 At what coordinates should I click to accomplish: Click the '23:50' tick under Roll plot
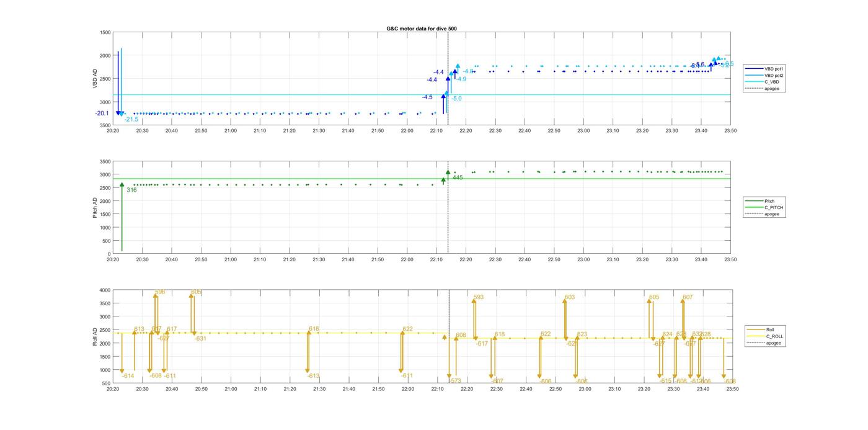click(732, 389)
